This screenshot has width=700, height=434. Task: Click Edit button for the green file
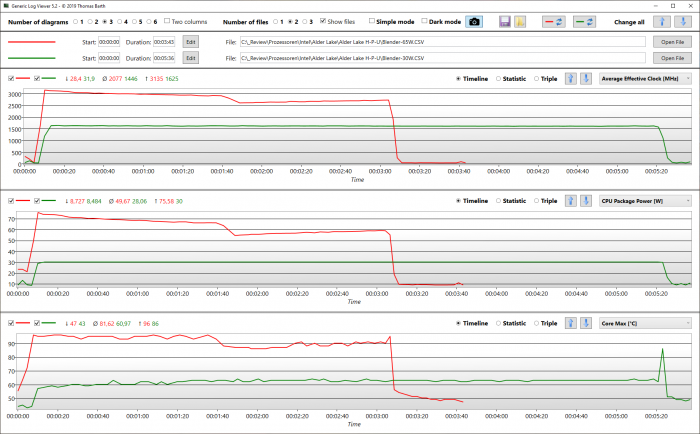(191, 58)
